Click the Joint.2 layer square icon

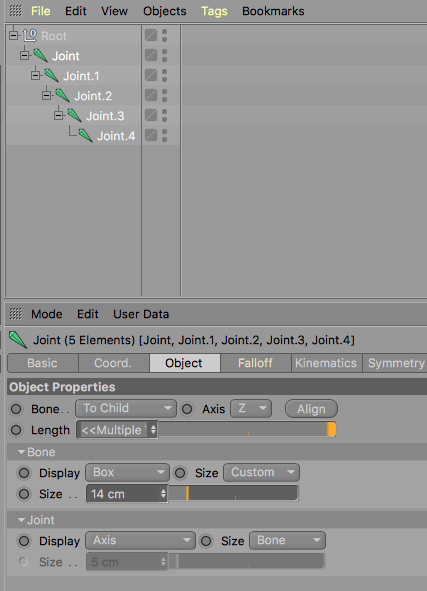click(x=151, y=95)
